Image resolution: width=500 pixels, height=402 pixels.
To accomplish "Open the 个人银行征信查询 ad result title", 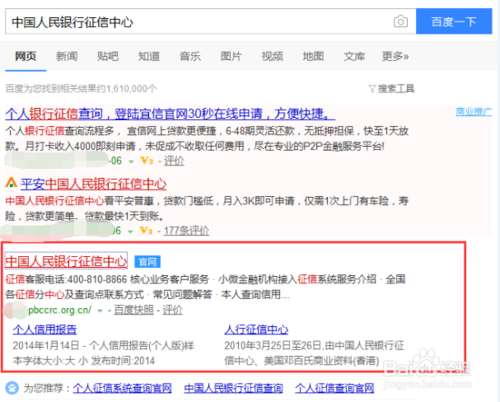I will tap(170, 114).
